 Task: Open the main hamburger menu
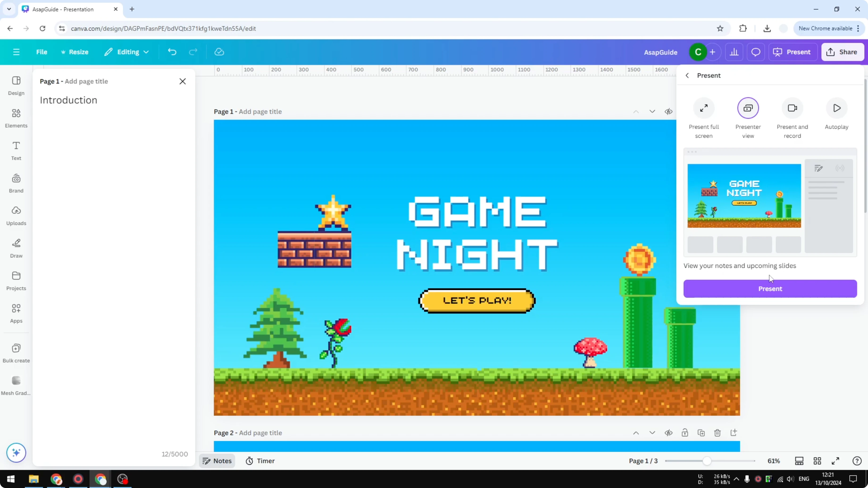[16, 52]
